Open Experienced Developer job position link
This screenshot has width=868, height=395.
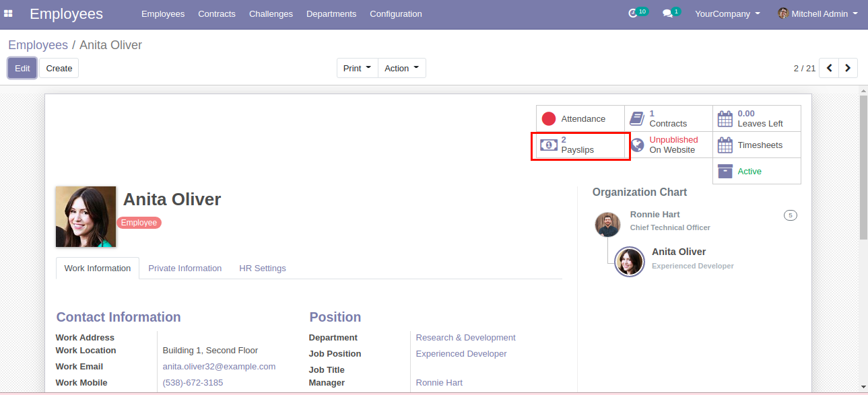pos(461,354)
